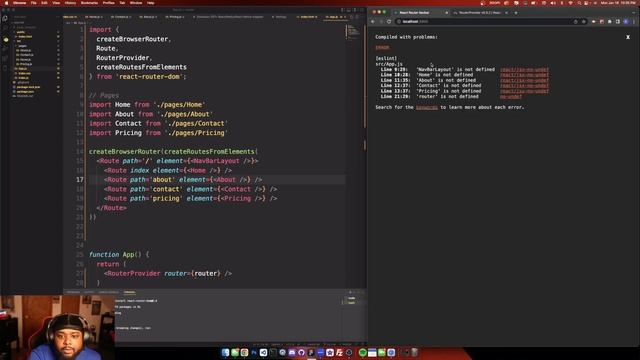Collapse the src folder in Explorer

click(x=18, y=41)
